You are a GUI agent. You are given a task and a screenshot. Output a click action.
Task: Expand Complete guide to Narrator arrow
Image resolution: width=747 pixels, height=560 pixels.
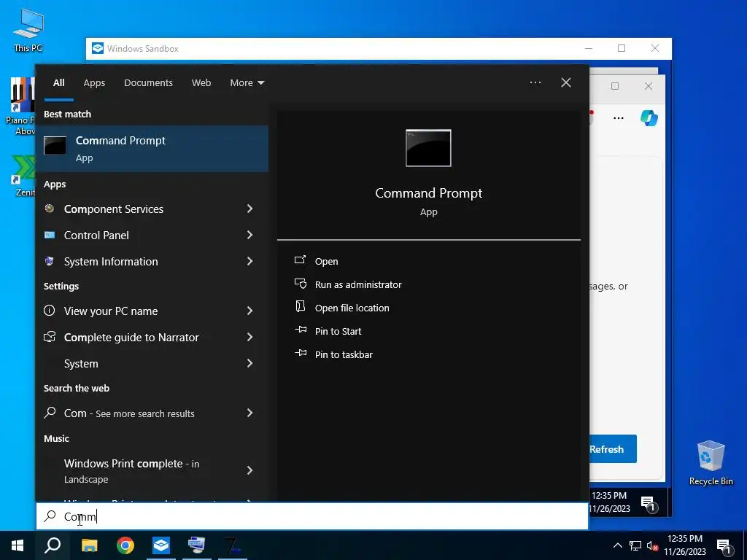249,337
